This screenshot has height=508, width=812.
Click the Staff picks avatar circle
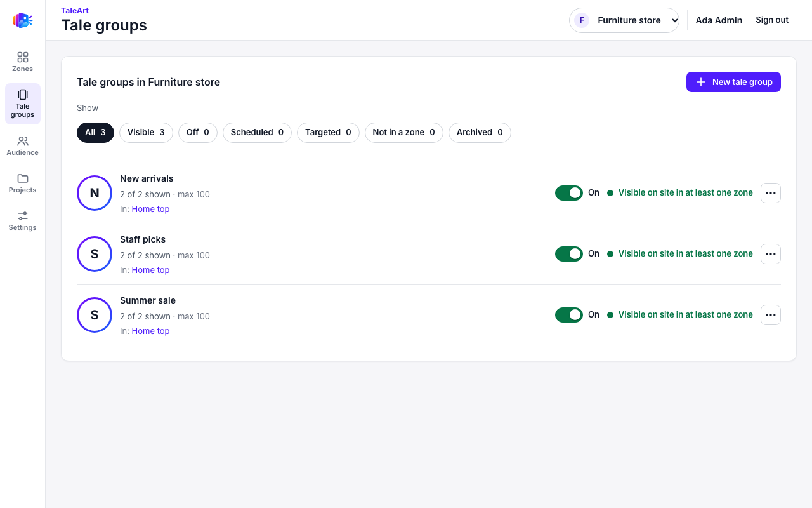click(x=95, y=254)
